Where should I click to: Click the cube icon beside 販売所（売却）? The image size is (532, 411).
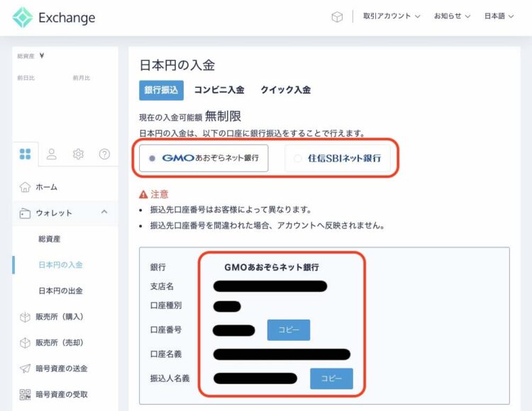tap(25, 342)
